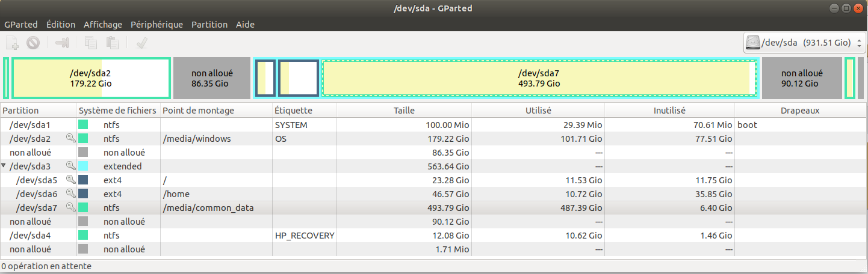The image size is (868, 274).
Task: Collapse the /dev/sda3 extended partition tree
Action: pyautogui.click(x=5, y=166)
